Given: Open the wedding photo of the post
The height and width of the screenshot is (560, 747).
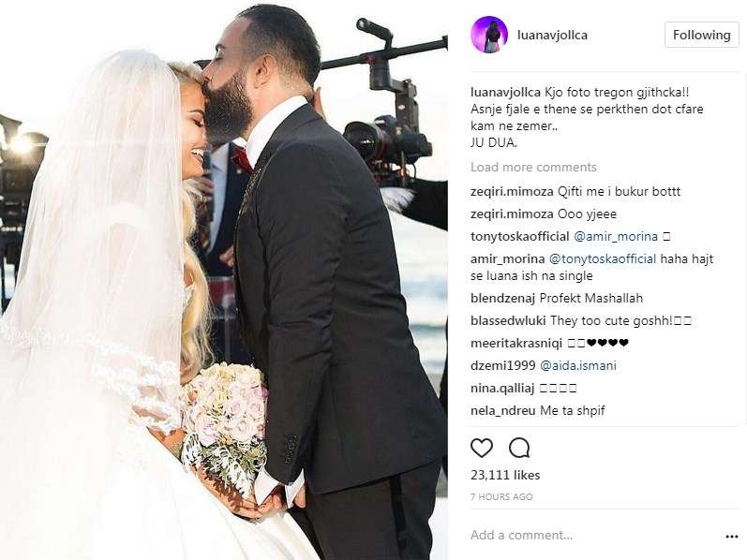Looking at the screenshot, I should (223, 280).
